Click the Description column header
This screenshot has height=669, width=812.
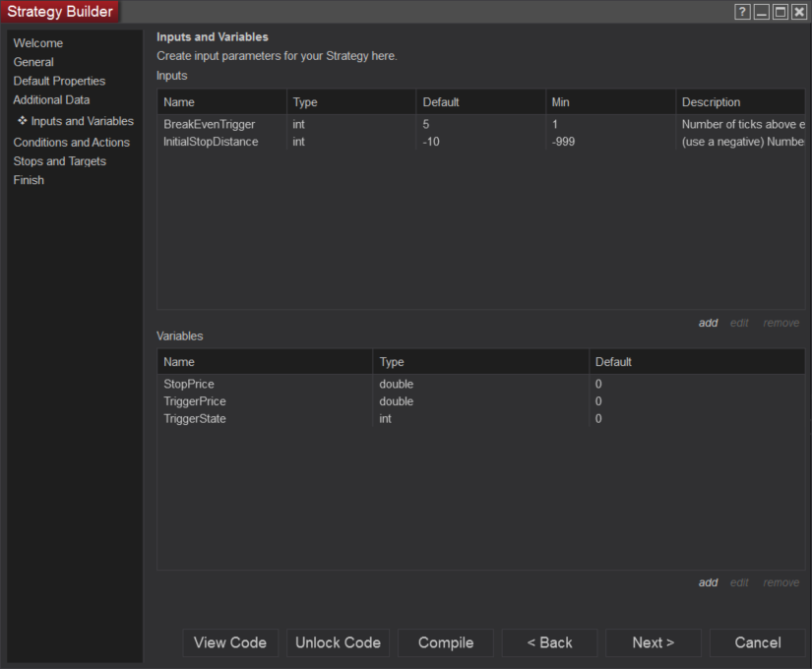pos(740,102)
